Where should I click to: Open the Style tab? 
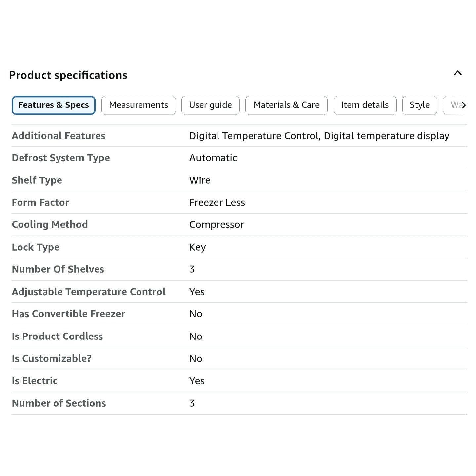click(419, 105)
